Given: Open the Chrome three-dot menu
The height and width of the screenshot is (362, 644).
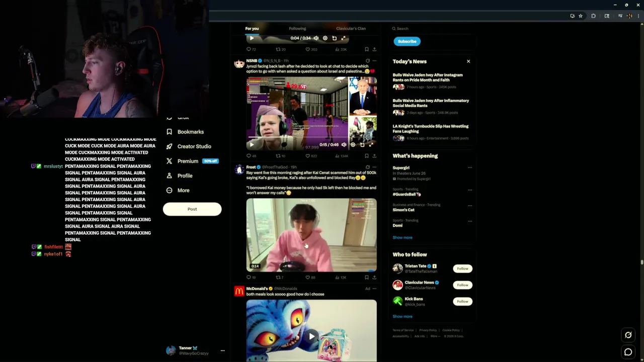Looking at the screenshot, I should pos(639,16).
